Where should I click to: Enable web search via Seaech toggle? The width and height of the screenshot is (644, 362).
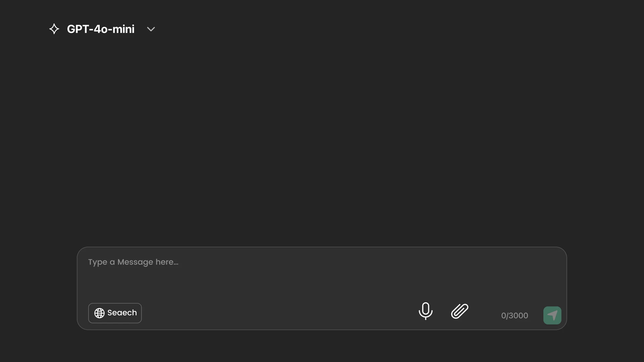click(115, 313)
